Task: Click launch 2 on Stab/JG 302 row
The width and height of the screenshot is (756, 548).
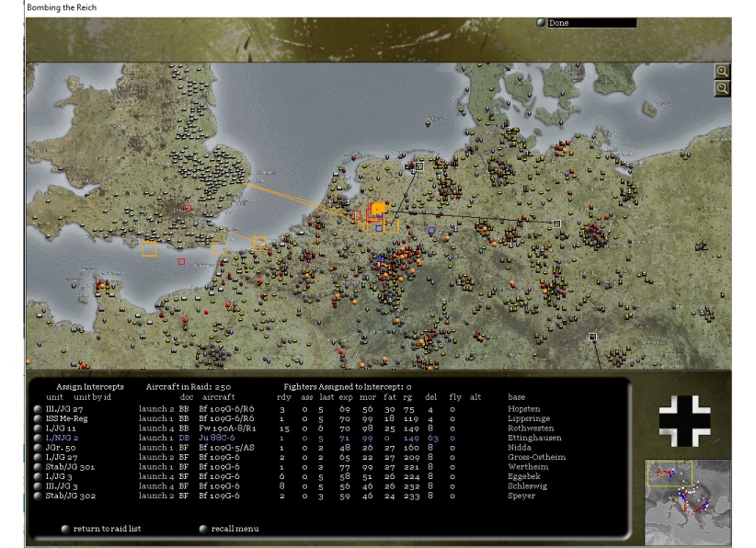Action: pyautogui.click(x=156, y=496)
